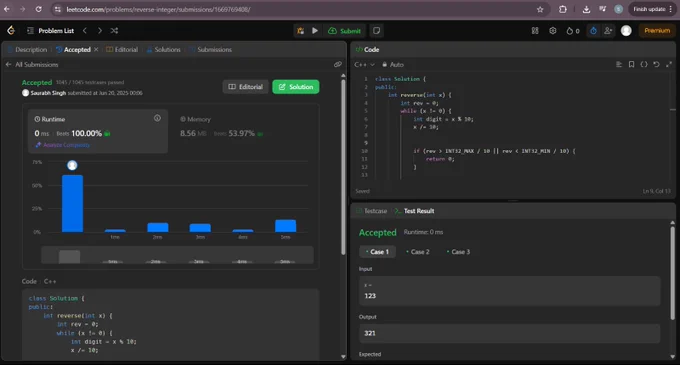Expand editor to fullscreen icon
The width and height of the screenshot is (680, 365).
[669, 65]
